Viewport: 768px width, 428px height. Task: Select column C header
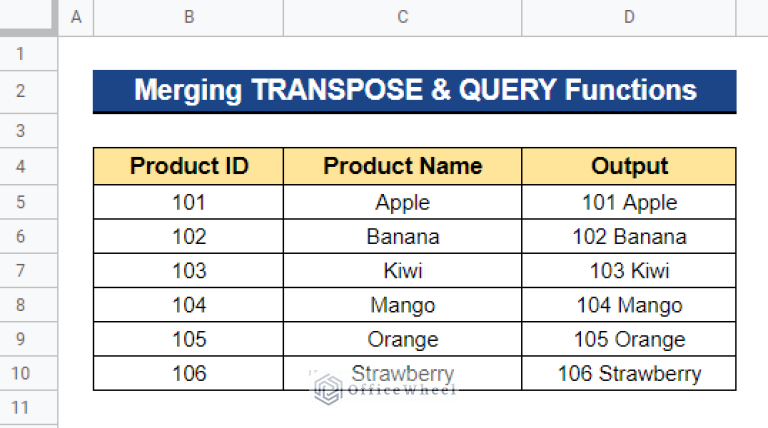403,18
